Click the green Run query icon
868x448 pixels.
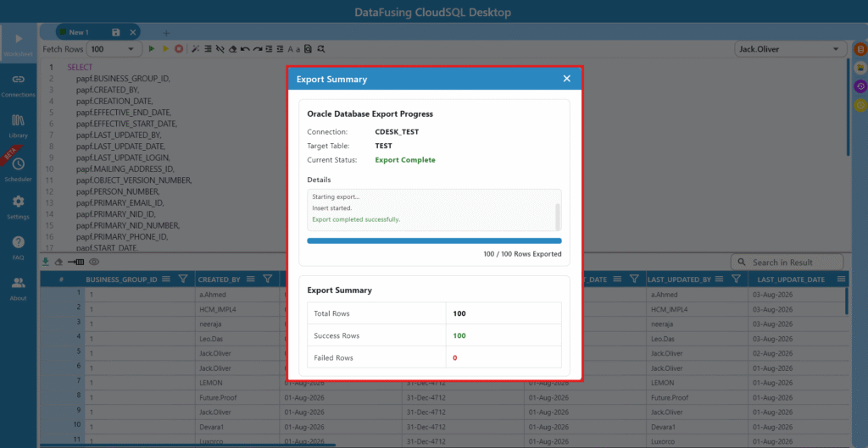[x=152, y=49]
